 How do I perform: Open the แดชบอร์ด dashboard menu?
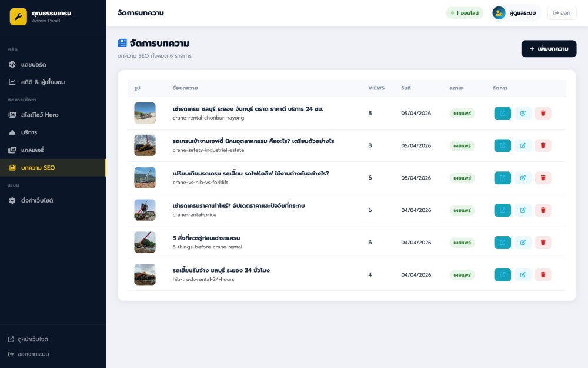point(33,64)
